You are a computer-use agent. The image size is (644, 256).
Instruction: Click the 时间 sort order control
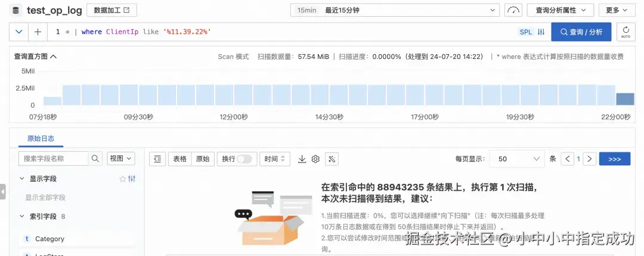275,159
